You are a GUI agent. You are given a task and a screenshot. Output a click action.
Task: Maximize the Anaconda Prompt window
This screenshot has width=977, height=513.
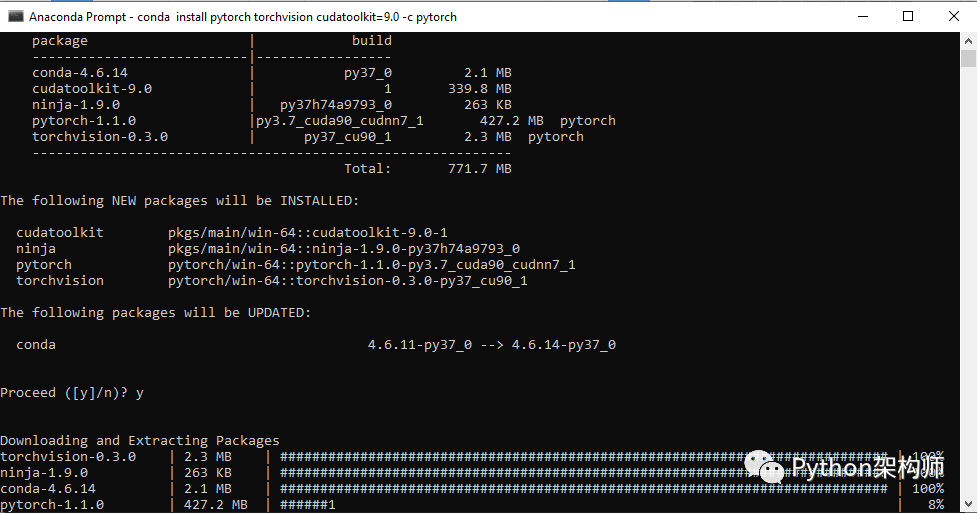pos(908,16)
